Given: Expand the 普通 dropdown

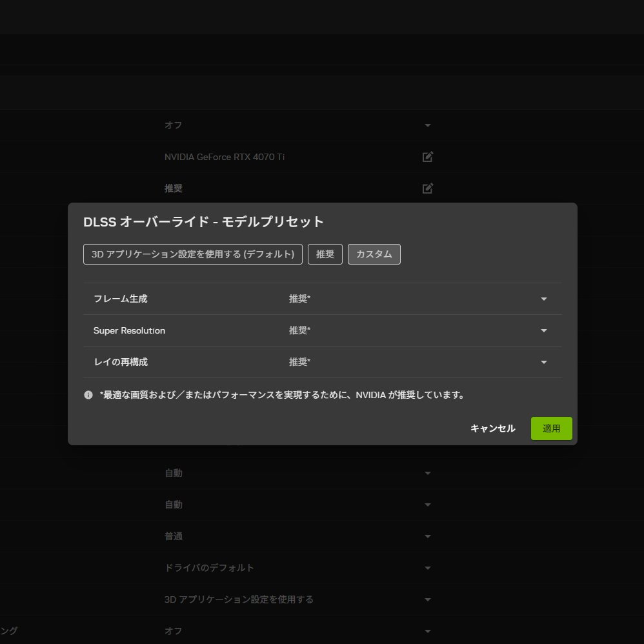Looking at the screenshot, I should point(428,536).
